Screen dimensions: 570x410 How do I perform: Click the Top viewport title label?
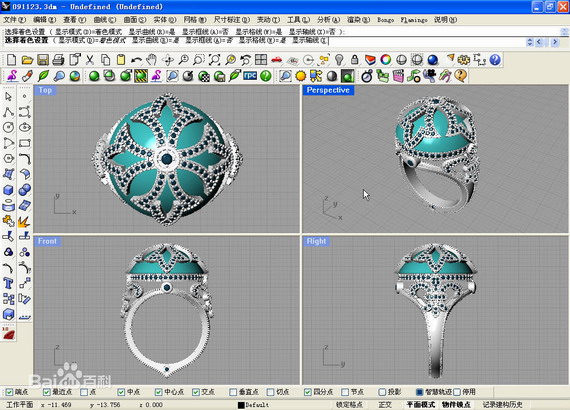click(x=45, y=90)
